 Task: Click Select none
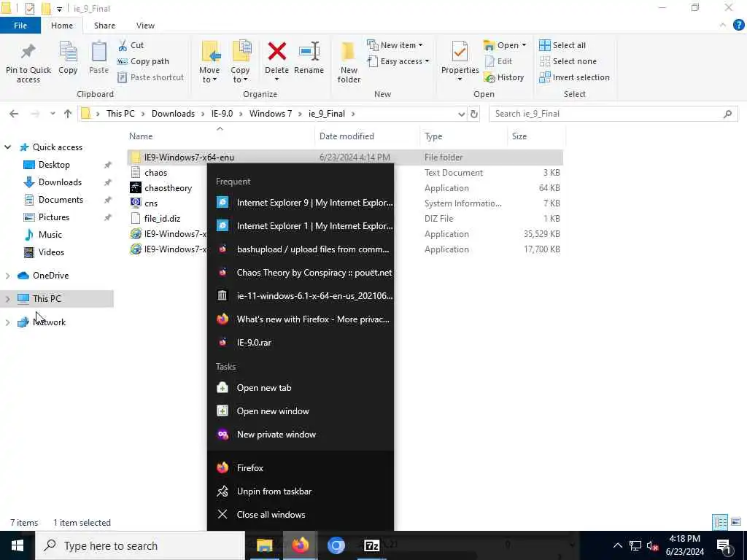pyautogui.click(x=568, y=61)
